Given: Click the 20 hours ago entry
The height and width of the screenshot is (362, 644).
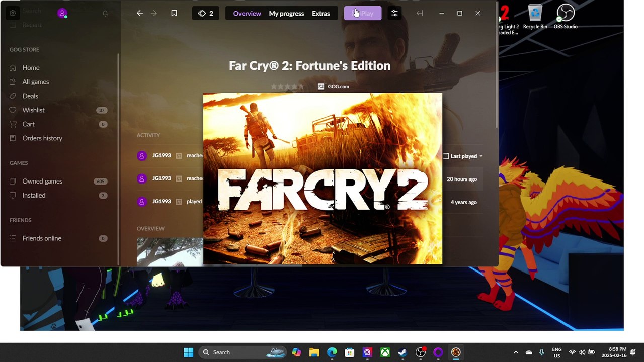Looking at the screenshot, I should point(462,179).
